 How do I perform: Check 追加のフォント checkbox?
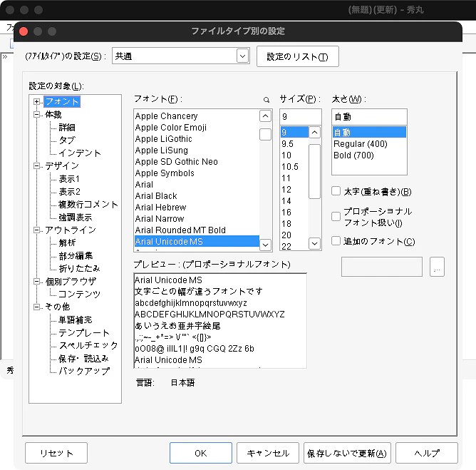coord(336,240)
